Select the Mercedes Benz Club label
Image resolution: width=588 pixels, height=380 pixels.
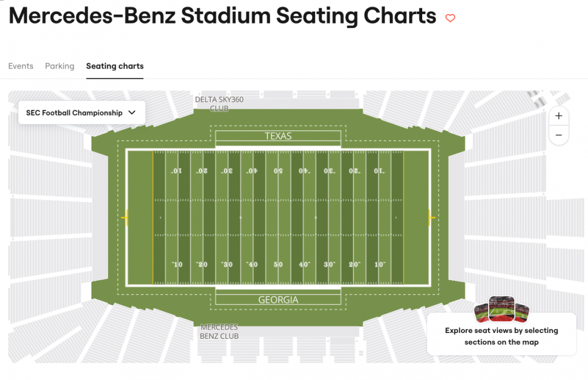click(x=219, y=332)
